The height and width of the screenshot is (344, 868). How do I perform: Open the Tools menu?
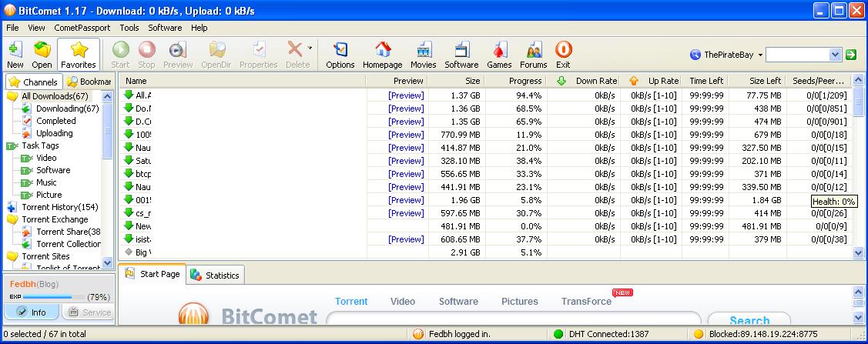click(129, 28)
